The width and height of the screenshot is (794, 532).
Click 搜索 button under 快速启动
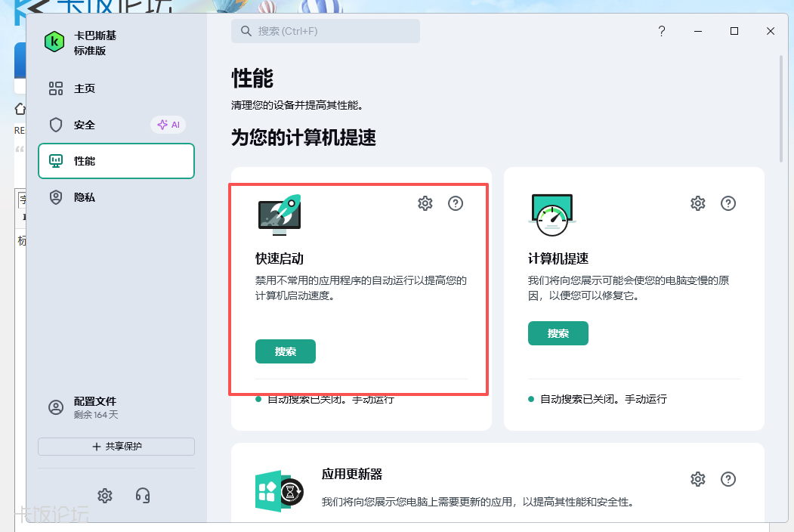tap(286, 351)
